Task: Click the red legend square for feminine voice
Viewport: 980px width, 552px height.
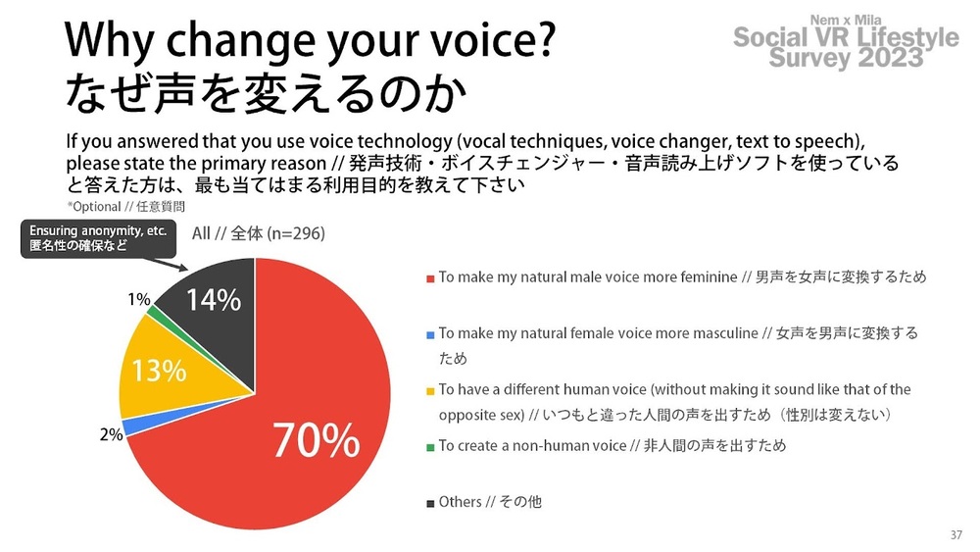Action: (x=430, y=278)
